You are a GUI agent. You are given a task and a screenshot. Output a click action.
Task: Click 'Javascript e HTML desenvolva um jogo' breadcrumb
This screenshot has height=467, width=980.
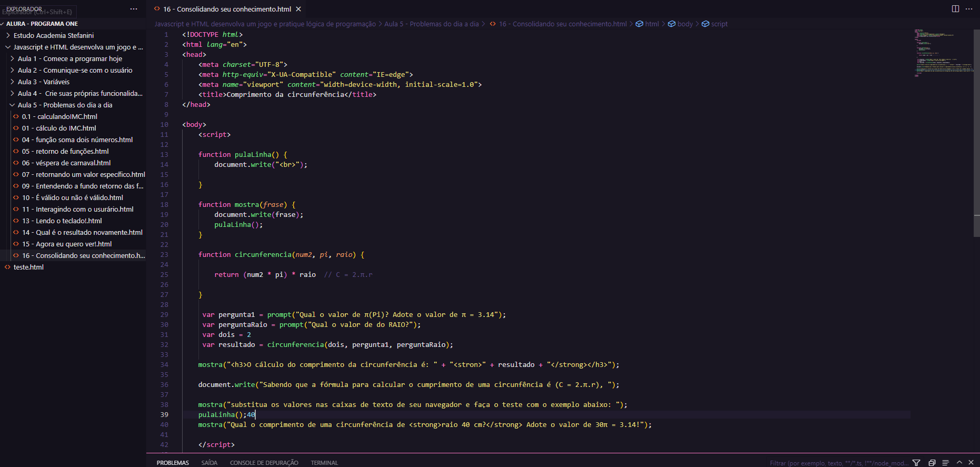tap(265, 24)
